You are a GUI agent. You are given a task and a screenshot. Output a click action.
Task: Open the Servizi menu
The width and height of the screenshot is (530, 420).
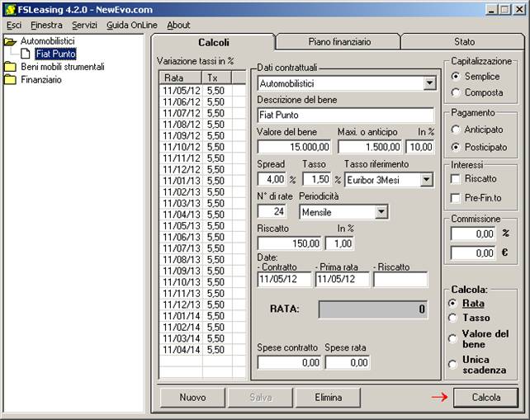pyautogui.click(x=84, y=26)
